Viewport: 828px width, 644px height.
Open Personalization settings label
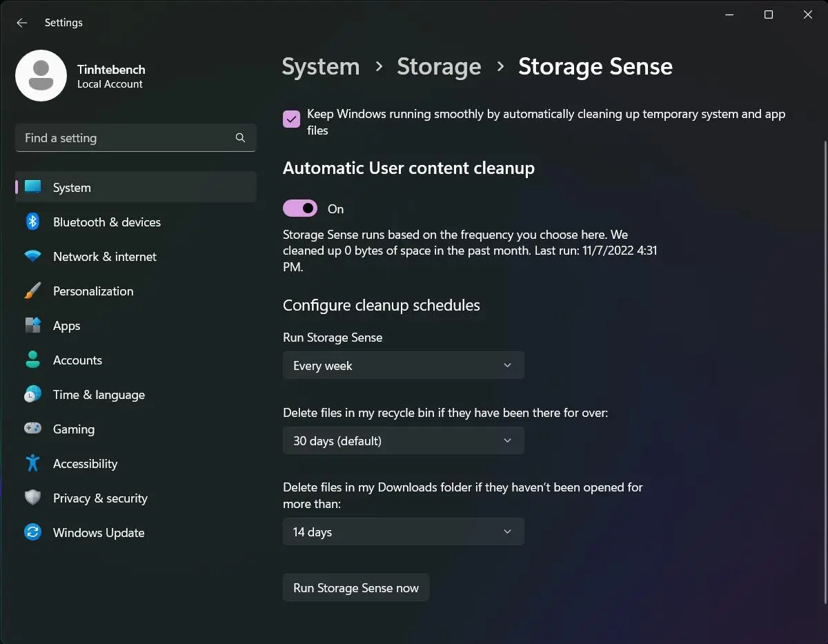tap(93, 291)
